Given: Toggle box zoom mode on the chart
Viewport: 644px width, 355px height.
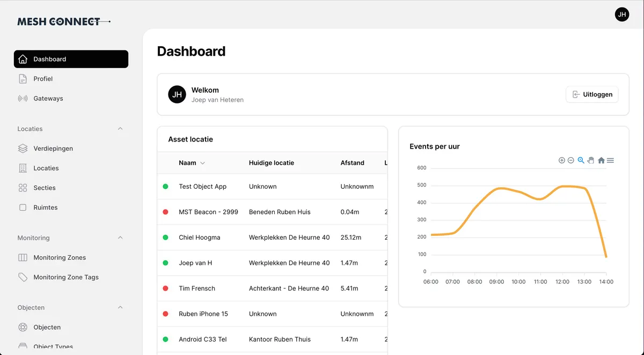Looking at the screenshot, I should click(x=581, y=160).
